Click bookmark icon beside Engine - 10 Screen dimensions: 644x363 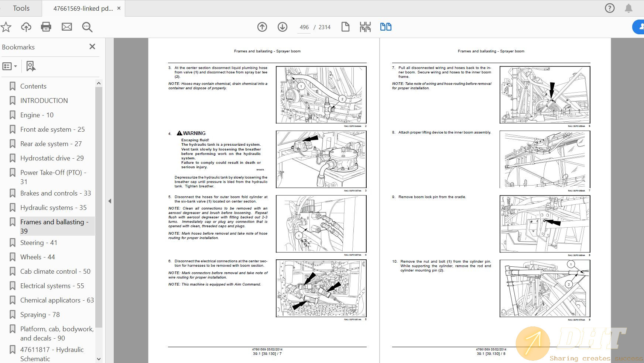click(13, 115)
